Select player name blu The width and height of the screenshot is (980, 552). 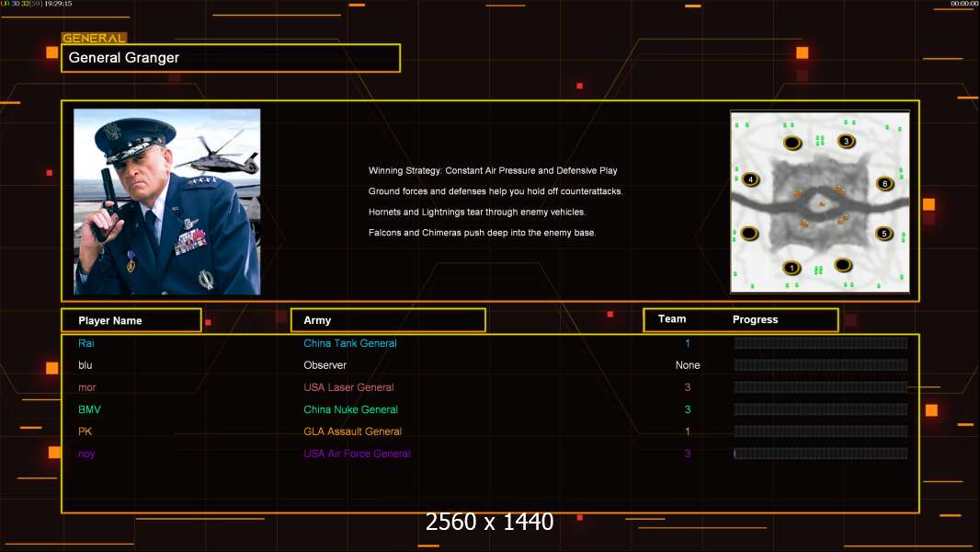tap(85, 365)
